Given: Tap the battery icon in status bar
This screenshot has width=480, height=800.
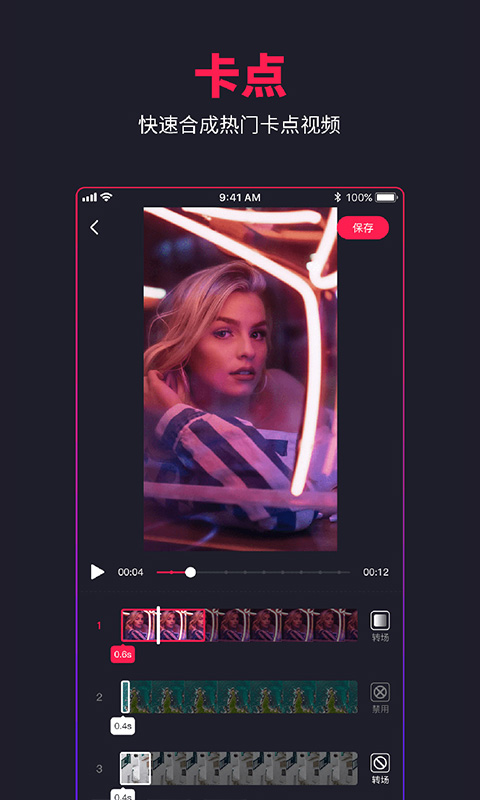Looking at the screenshot, I should pyautogui.click(x=387, y=197).
